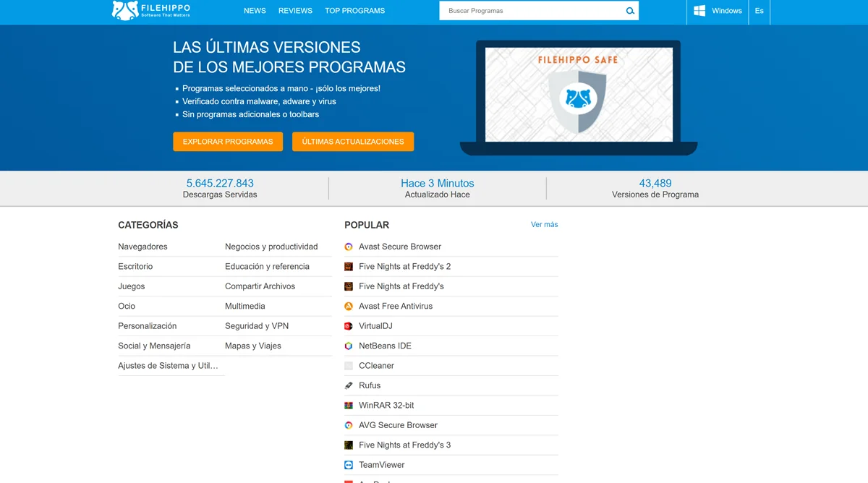Image resolution: width=868 pixels, height=483 pixels.
Task: Open the Compartir Archivos category
Action: coord(260,286)
